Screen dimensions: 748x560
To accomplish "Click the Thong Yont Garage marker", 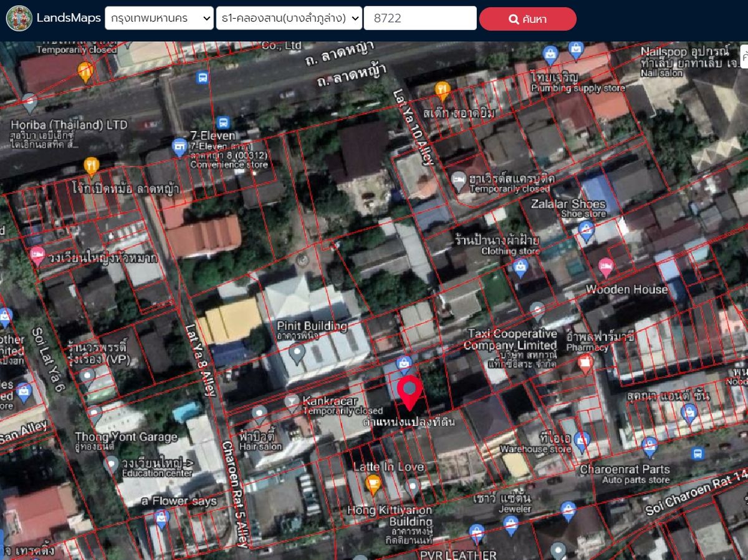I will (x=94, y=415).
